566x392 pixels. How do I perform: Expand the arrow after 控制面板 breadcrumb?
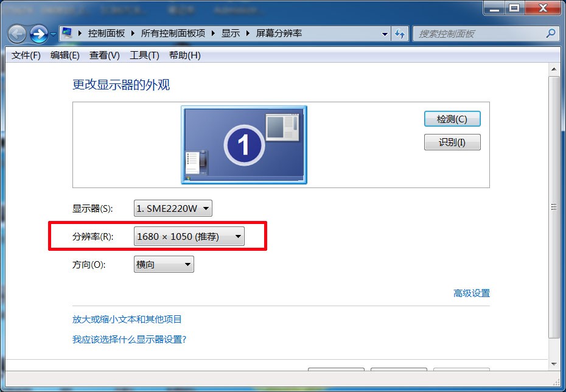coord(132,33)
